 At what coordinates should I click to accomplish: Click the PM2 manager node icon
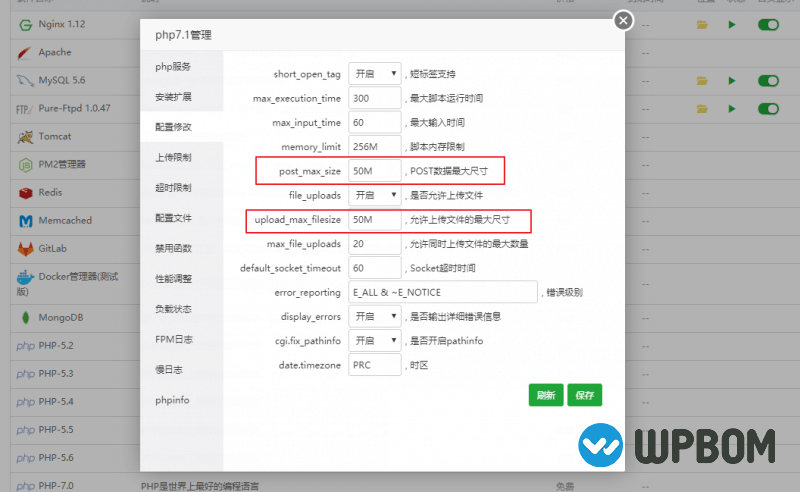(x=26, y=165)
